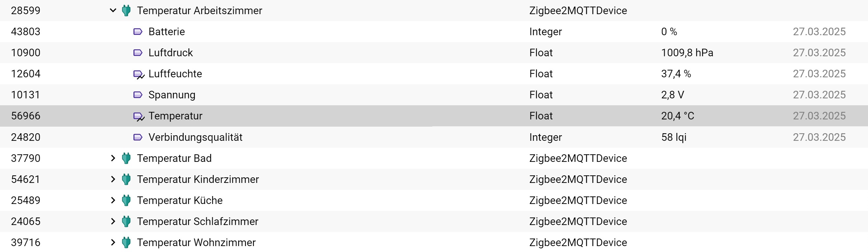Click the 20,4 °C temperature value
The image size is (868, 252).
tap(678, 116)
